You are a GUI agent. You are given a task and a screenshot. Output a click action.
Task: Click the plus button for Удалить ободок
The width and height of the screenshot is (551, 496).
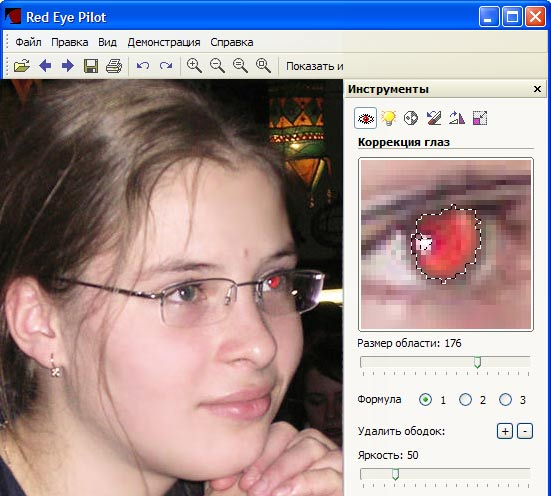click(x=505, y=431)
